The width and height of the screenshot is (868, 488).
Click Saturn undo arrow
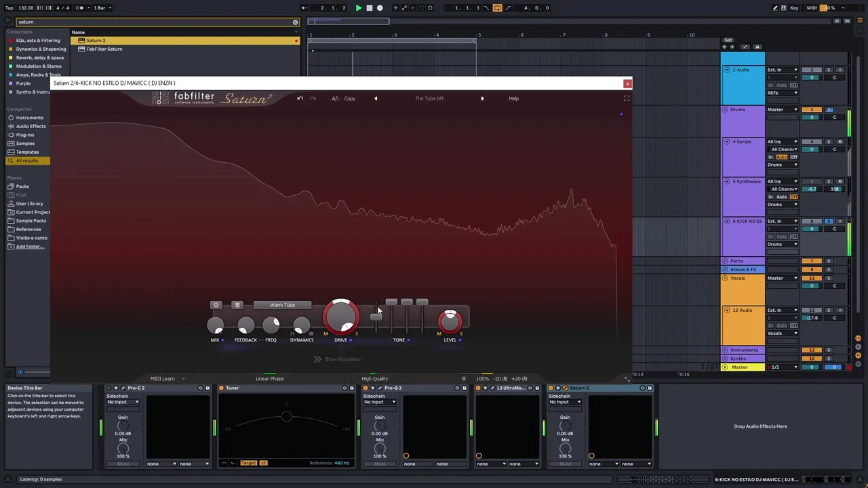300,99
